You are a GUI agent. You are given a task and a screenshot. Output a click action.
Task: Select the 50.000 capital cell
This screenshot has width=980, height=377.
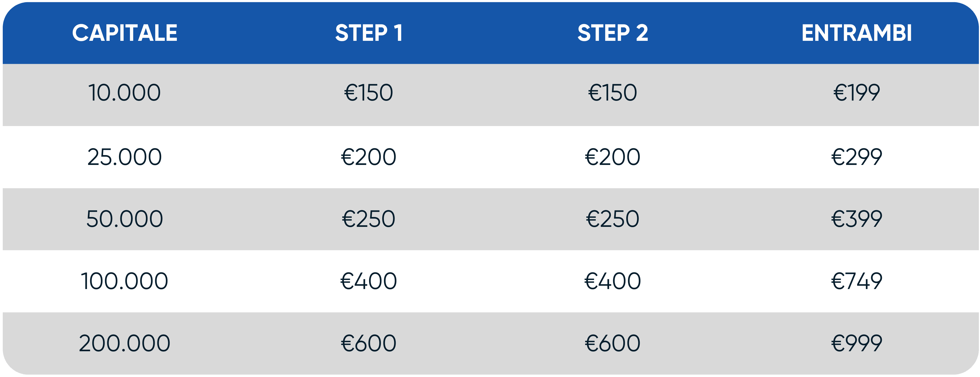coord(124,219)
